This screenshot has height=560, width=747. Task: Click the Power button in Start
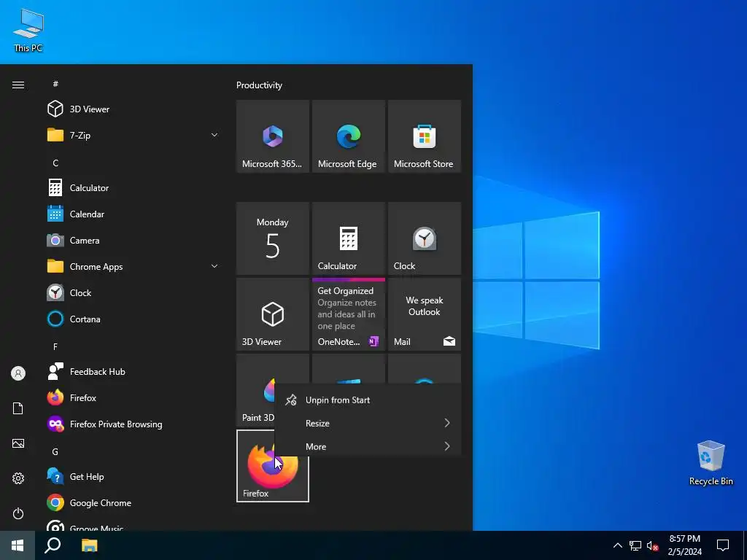18,513
